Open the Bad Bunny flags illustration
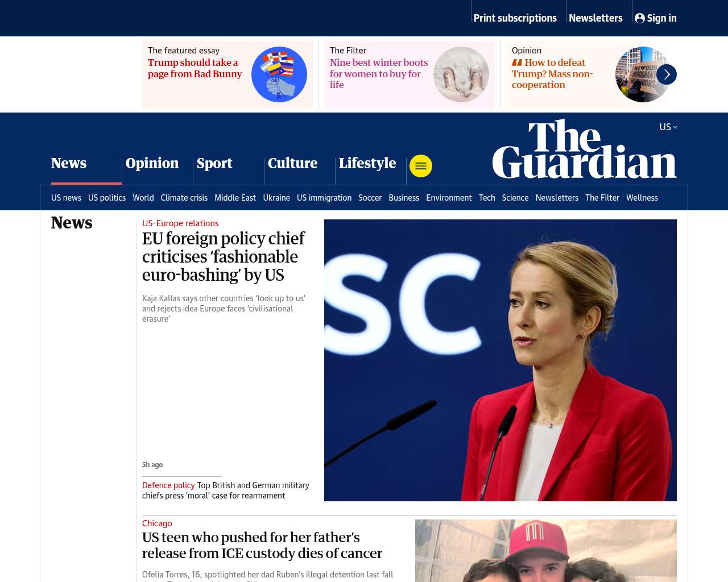 (279, 74)
